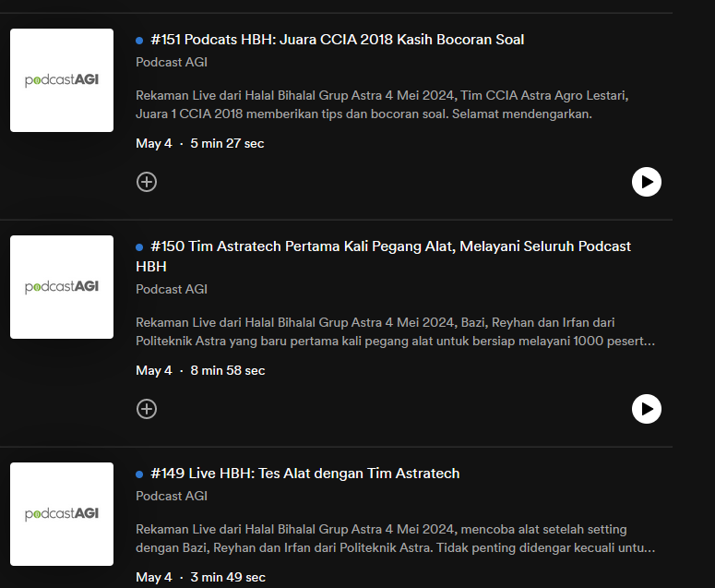Click the podcastAGI artwork beside episode #150

pyautogui.click(x=62, y=287)
